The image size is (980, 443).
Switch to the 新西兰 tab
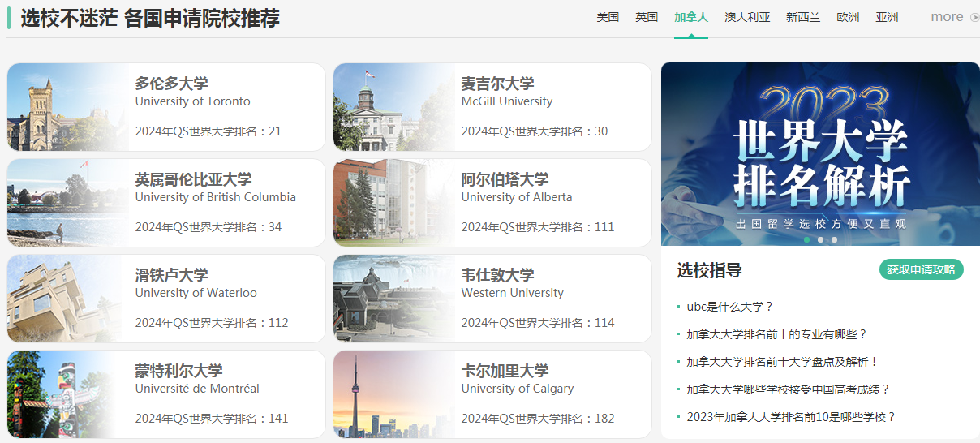point(803,17)
